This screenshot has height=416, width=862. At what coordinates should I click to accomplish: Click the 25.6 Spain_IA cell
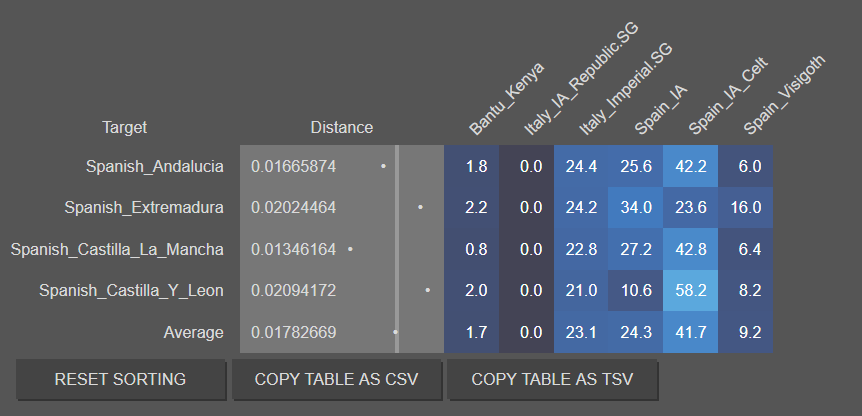coord(636,167)
